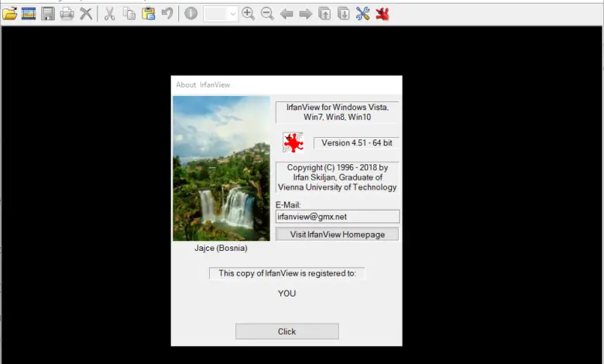
Task: Print the image using printer icon
Action: point(67,14)
